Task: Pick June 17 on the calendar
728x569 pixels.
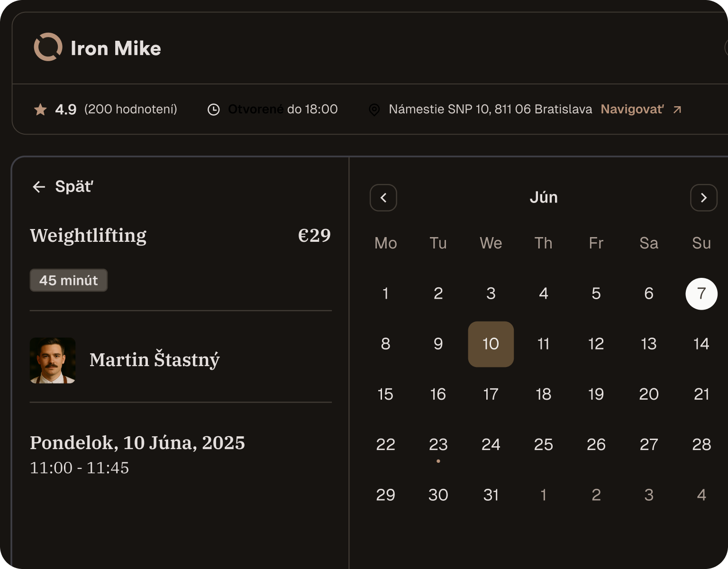Action: pos(491,394)
